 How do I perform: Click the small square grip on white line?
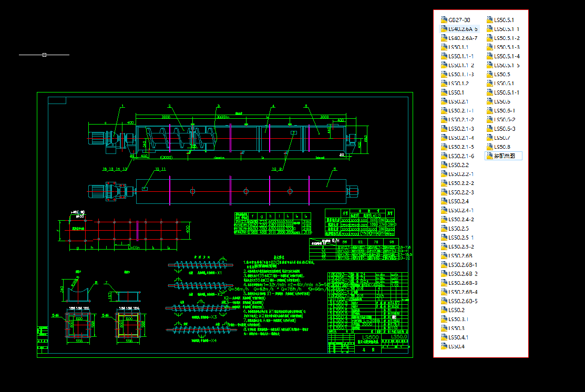coord(45,55)
